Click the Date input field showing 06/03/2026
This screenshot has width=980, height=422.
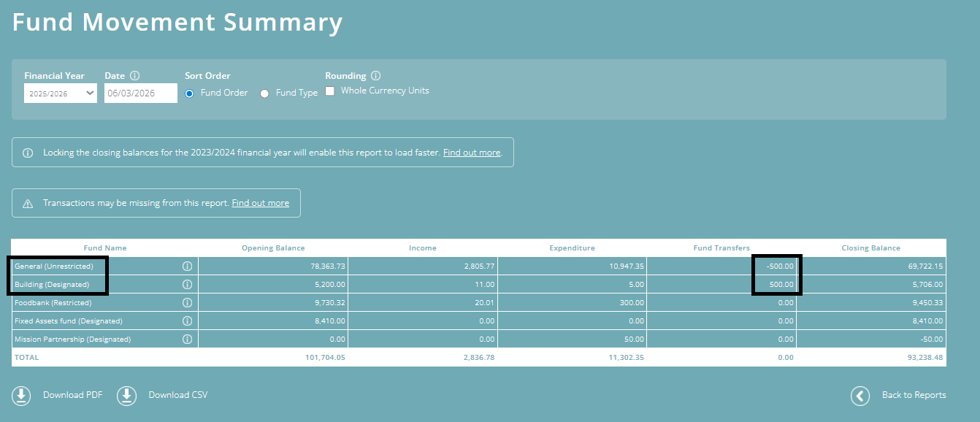(x=140, y=93)
